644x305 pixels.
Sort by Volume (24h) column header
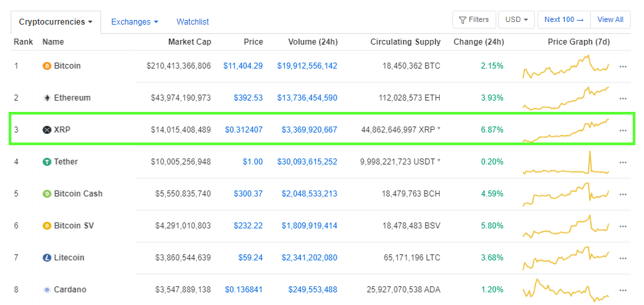(x=313, y=42)
